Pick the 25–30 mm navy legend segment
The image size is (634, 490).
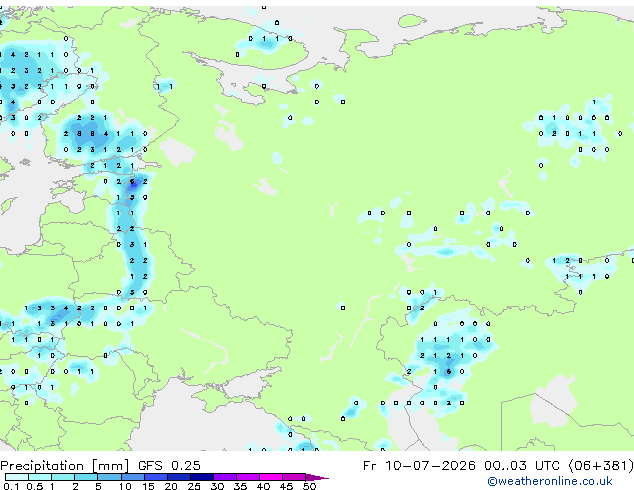click(202, 477)
